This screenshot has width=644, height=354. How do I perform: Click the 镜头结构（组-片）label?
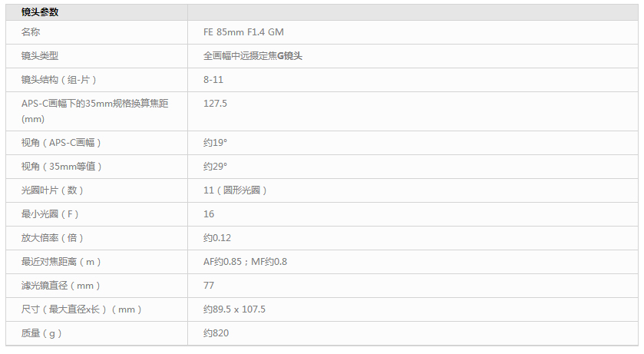[x=59, y=80]
